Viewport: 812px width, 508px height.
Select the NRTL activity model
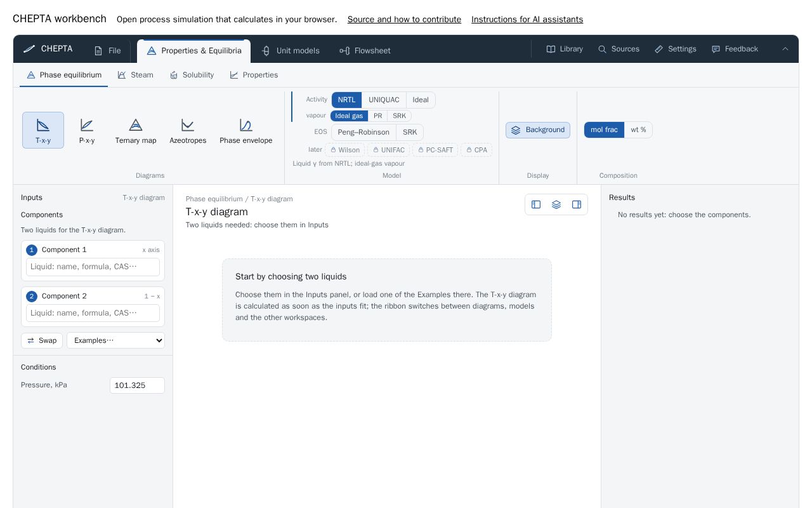click(x=346, y=100)
